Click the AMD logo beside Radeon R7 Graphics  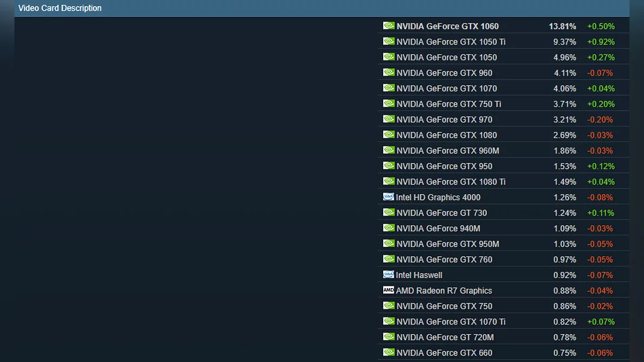[389, 290]
